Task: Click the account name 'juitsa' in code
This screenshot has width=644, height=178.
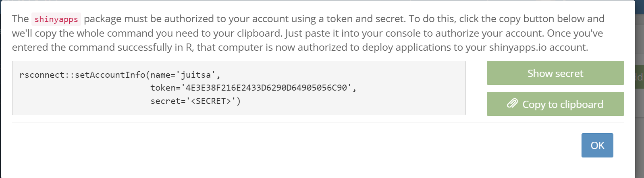Action: (x=195, y=75)
